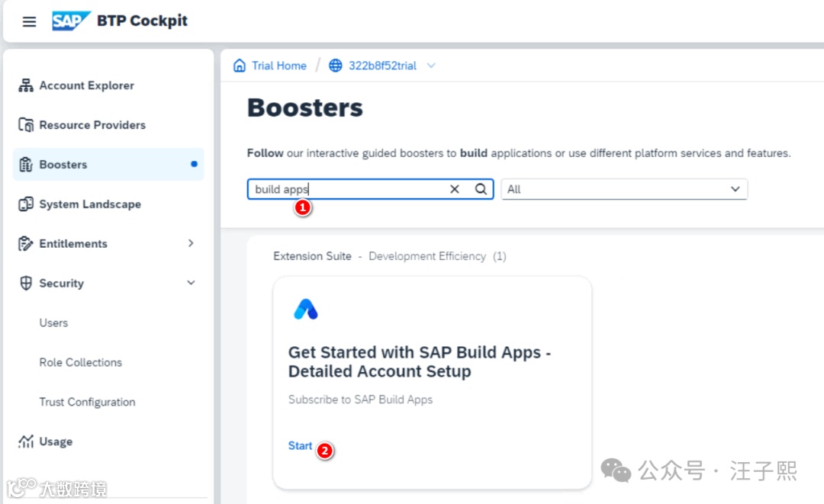Image resolution: width=824 pixels, height=504 pixels.
Task: Click the Entitlements icon
Action: pyautogui.click(x=26, y=243)
